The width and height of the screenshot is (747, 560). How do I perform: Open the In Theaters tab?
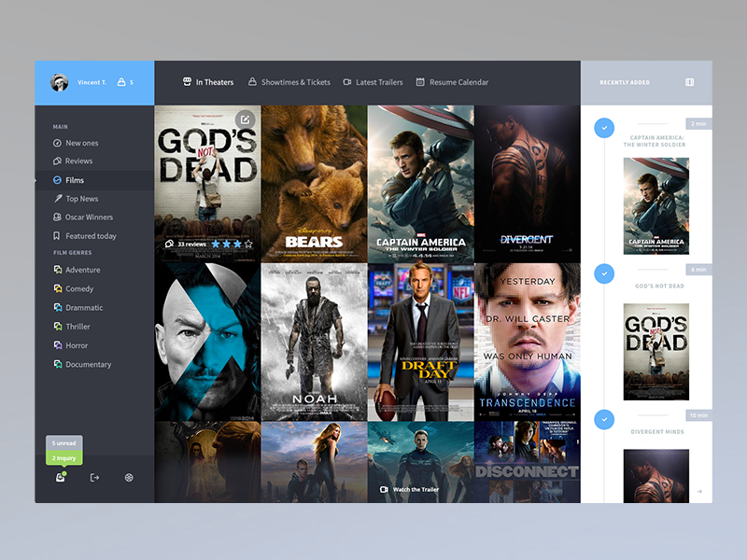tap(208, 82)
